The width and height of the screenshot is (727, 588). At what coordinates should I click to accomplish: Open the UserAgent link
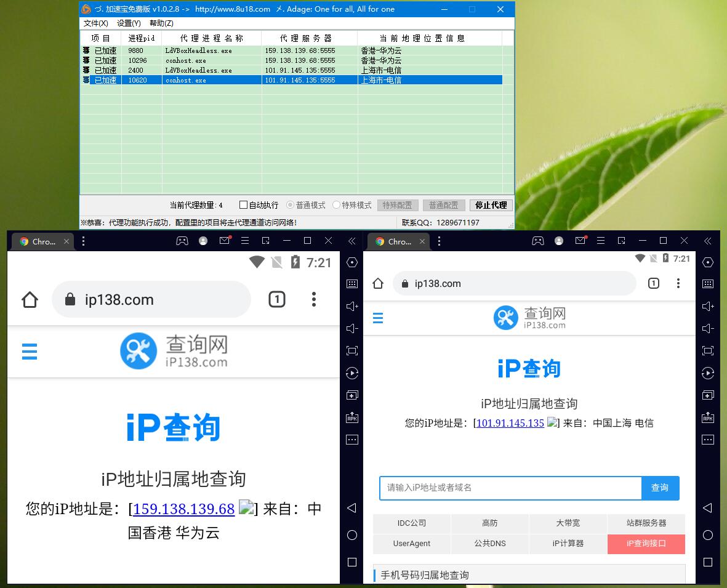tap(412, 544)
